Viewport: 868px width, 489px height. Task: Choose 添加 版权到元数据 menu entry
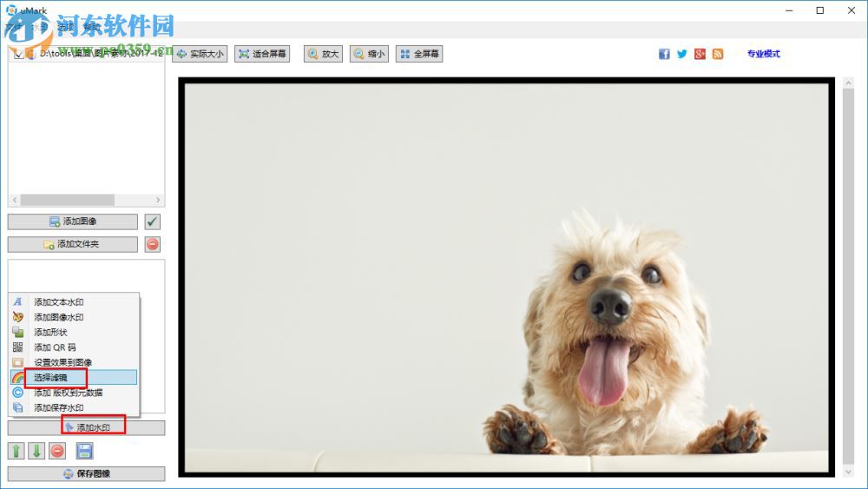pos(74,392)
